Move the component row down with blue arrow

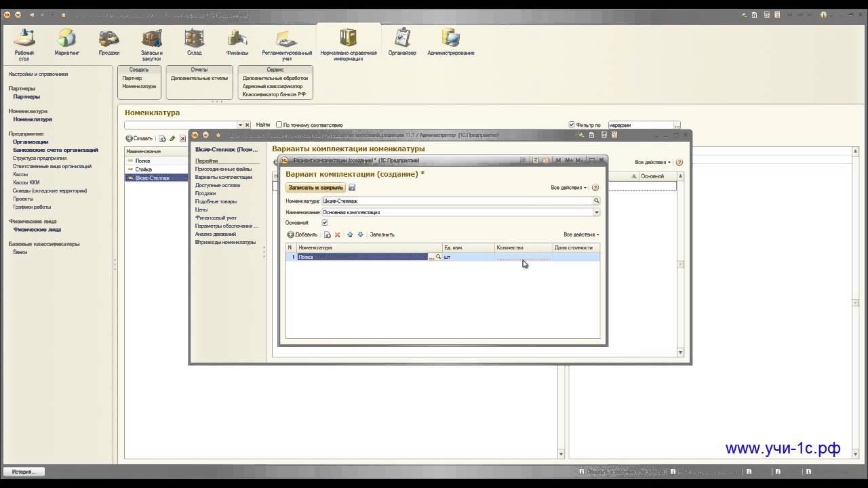tap(360, 235)
